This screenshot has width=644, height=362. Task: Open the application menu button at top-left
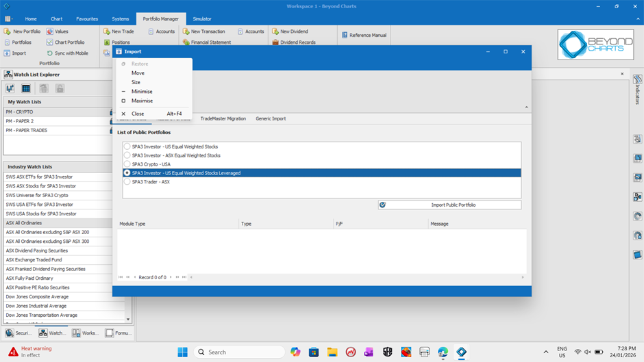pyautogui.click(x=8, y=6)
